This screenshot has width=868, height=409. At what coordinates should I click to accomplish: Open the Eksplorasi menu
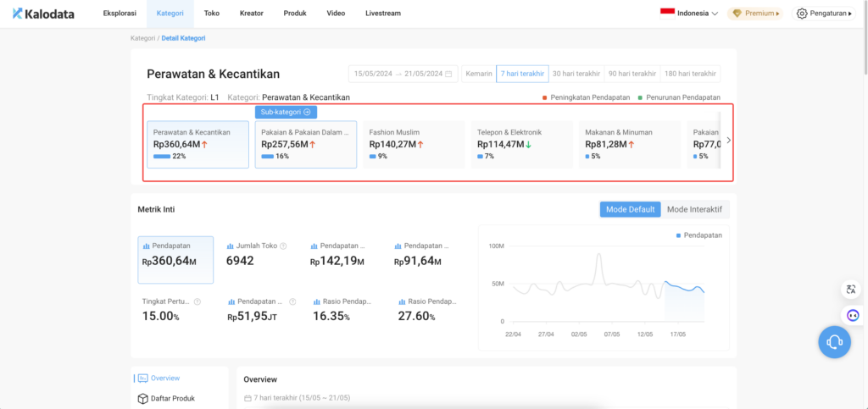click(120, 14)
